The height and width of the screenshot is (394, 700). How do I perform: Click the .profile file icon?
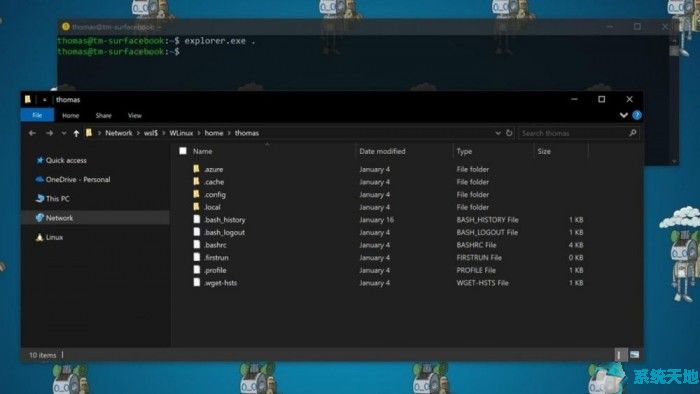point(196,270)
